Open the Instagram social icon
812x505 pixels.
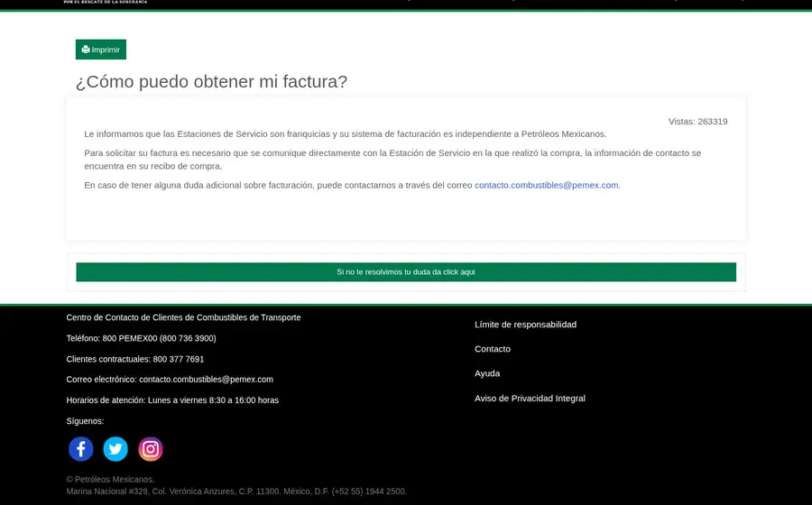(151, 449)
